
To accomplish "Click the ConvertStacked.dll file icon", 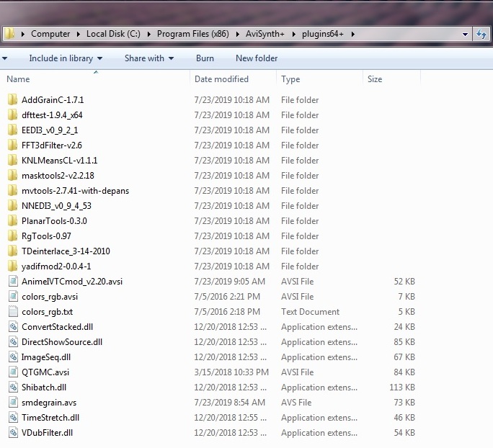I will click(x=13, y=327).
